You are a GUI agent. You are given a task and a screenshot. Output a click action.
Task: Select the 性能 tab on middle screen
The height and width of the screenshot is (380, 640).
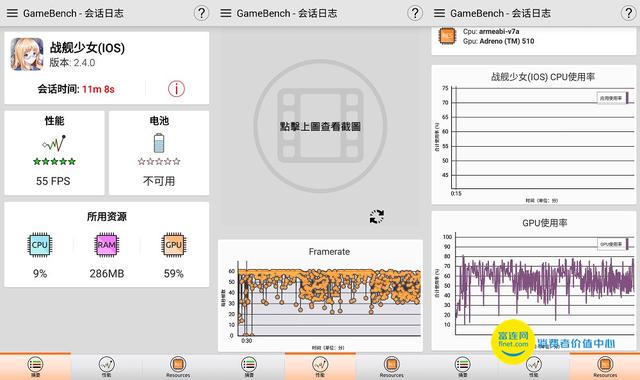(x=320, y=367)
